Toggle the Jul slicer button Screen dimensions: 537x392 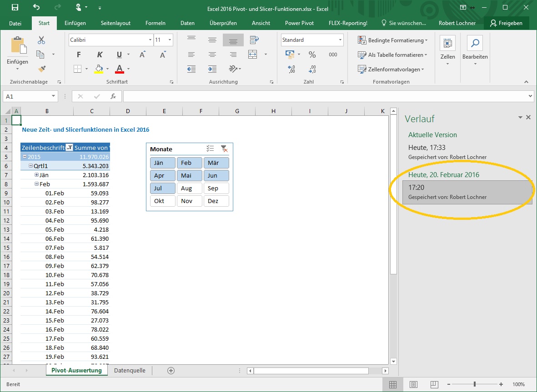[162, 189]
